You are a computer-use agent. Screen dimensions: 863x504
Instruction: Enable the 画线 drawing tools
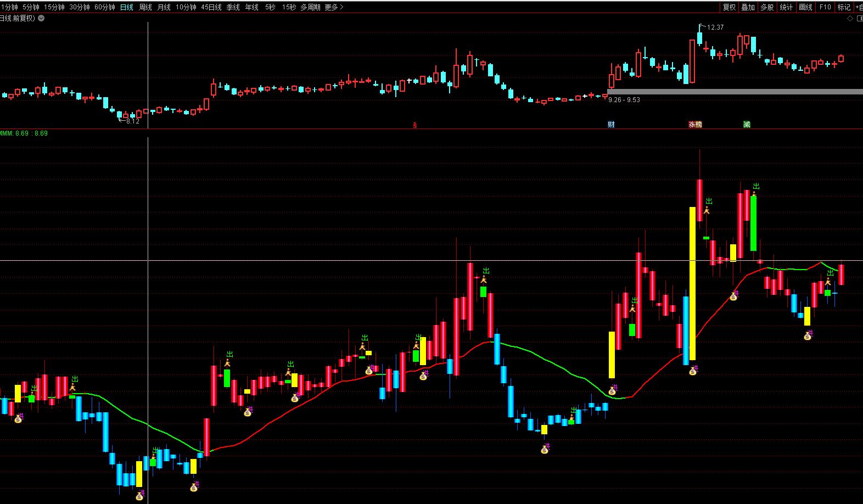coord(805,7)
